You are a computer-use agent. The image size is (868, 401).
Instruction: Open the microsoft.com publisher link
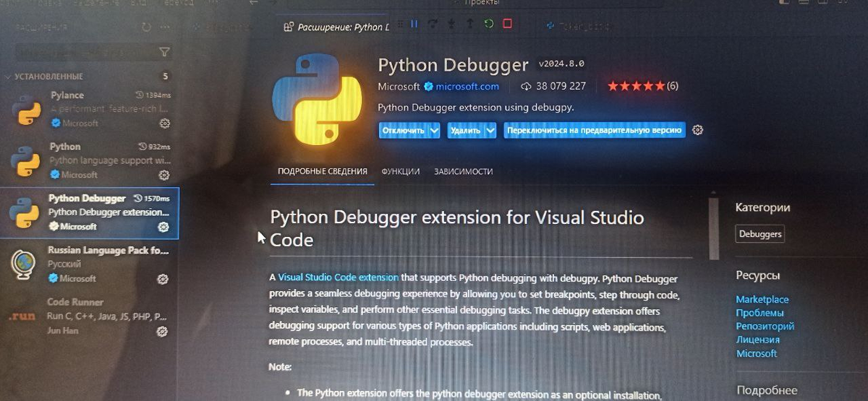click(x=467, y=87)
